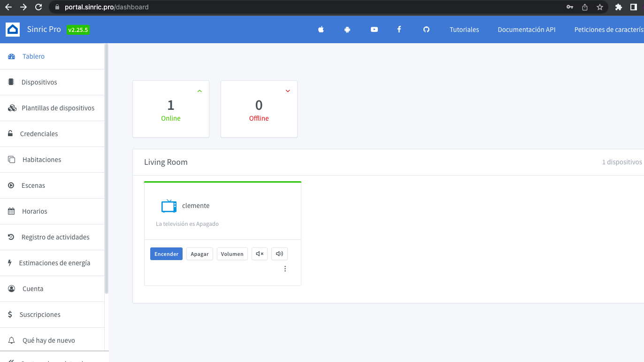Go to Escenas in the sidebar
This screenshot has height=362, width=644.
coord(33,185)
